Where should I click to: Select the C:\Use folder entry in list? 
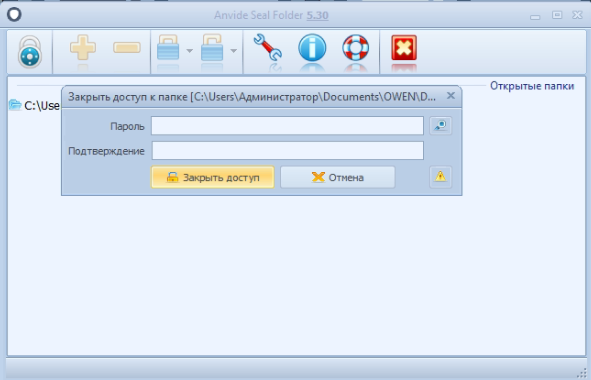pyautogui.click(x=34, y=106)
